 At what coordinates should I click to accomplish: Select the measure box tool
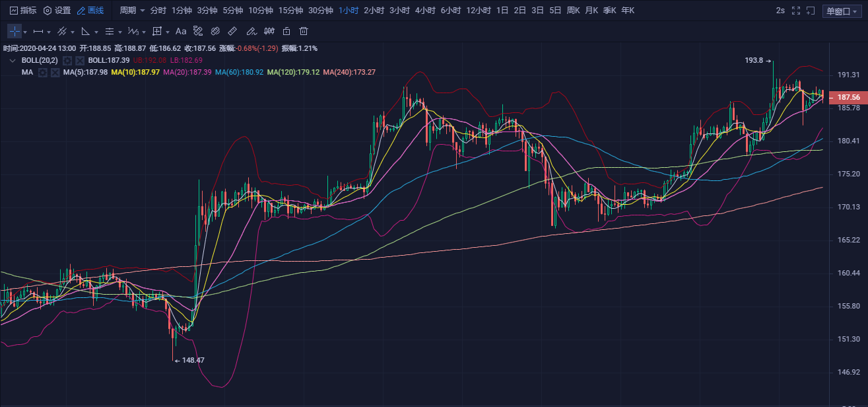click(x=157, y=31)
